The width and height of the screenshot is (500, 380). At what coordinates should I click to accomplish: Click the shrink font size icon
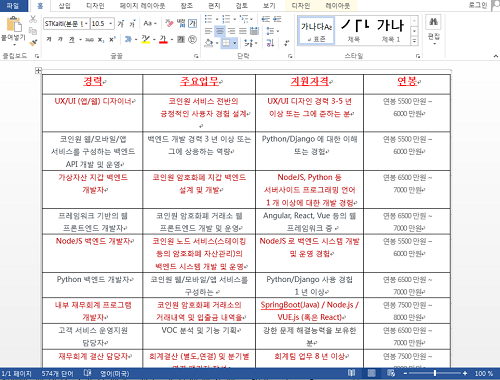(132, 23)
